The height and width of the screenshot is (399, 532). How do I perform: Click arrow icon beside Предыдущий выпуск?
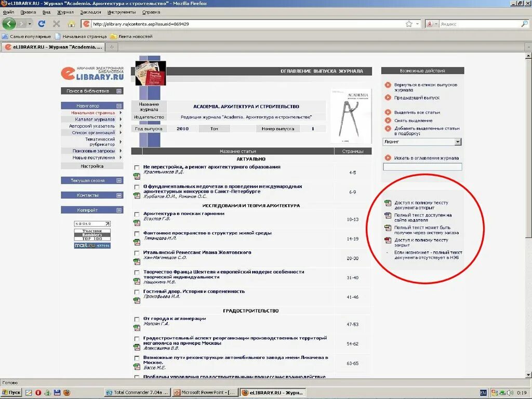388,97
